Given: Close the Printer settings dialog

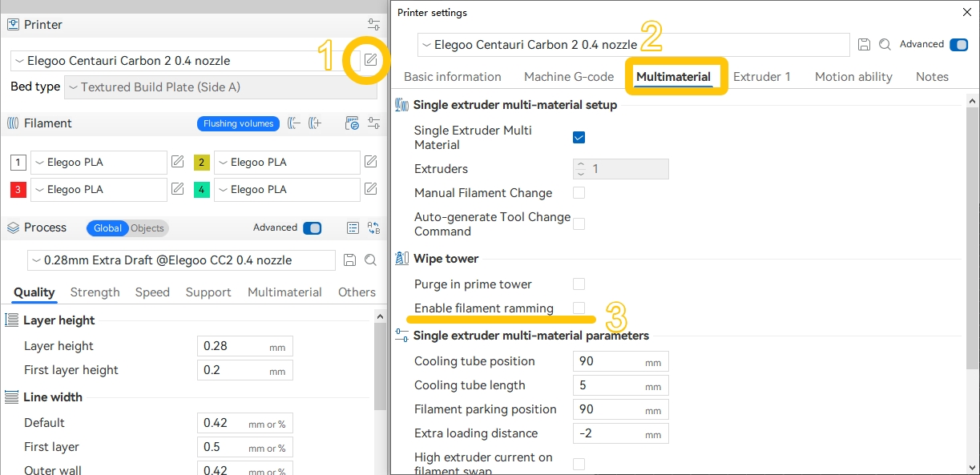Looking at the screenshot, I should [966, 12].
